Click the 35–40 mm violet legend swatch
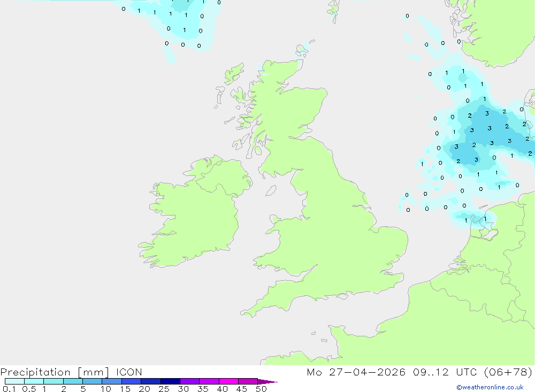Viewport: 535px width, 392px height. pos(209,381)
